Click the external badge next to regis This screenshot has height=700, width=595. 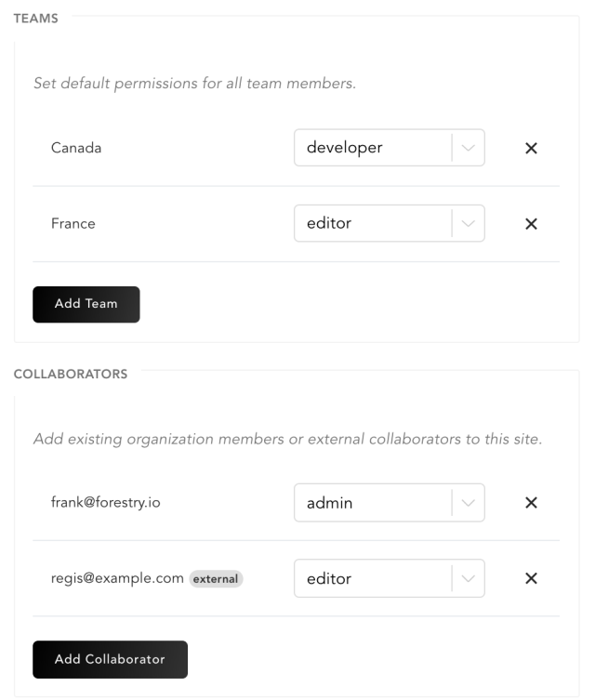[x=216, y=579]
